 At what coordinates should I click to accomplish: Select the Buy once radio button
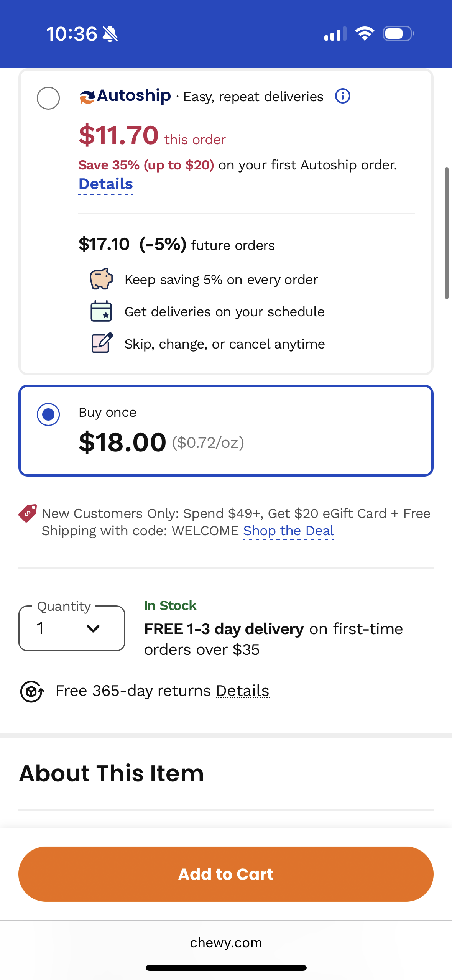[x=48, y=414]
